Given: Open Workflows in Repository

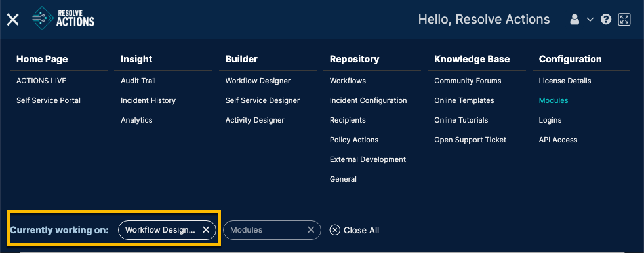Looking at the screenshot, I should [348, 81].
